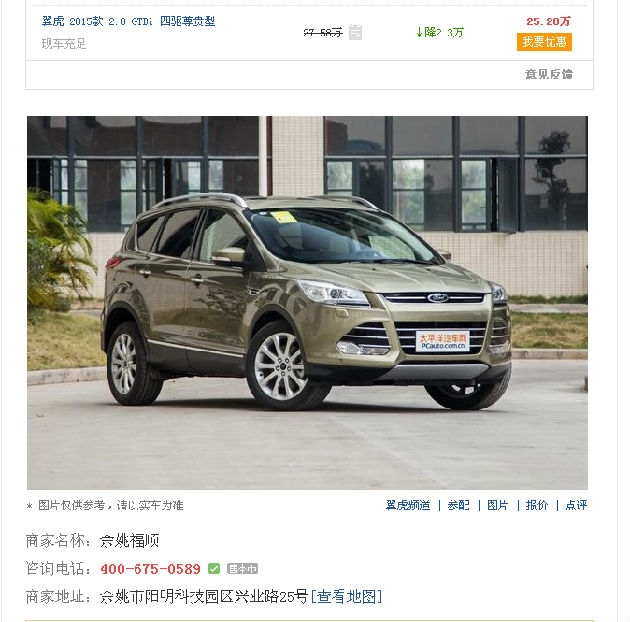Viewport: 630px width, 622px height.
Task: Click the green price-drop arrow 降
Action: point(440,32)
